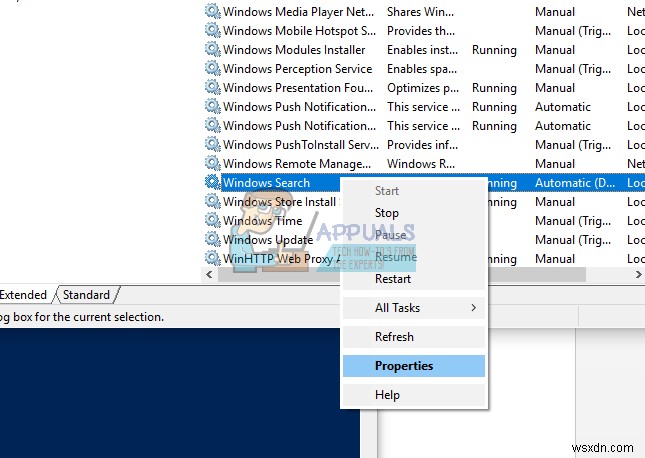The width and height of the screenshot is (645, 458).
Task: Click gear icon beside Windows Store Install
Action: (213, 201)
